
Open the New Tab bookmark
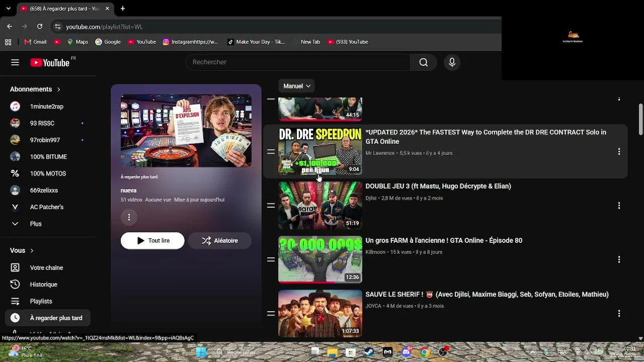(x=306, y=42)
